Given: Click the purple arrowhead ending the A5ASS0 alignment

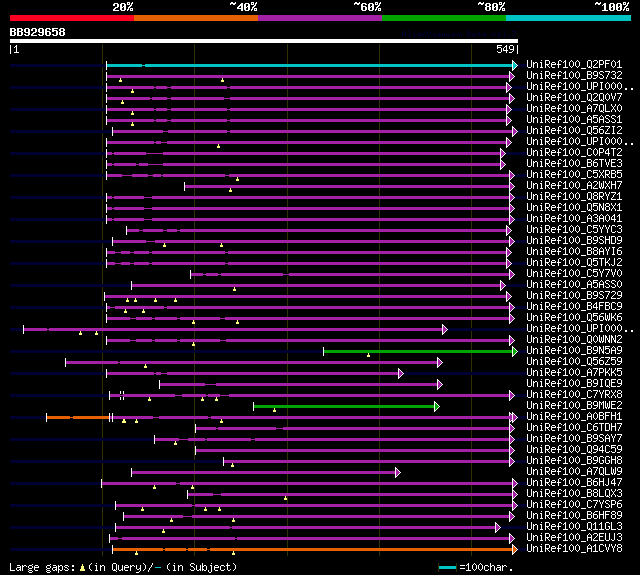Looking at the screenshot, I should click(x=503, y=286).
